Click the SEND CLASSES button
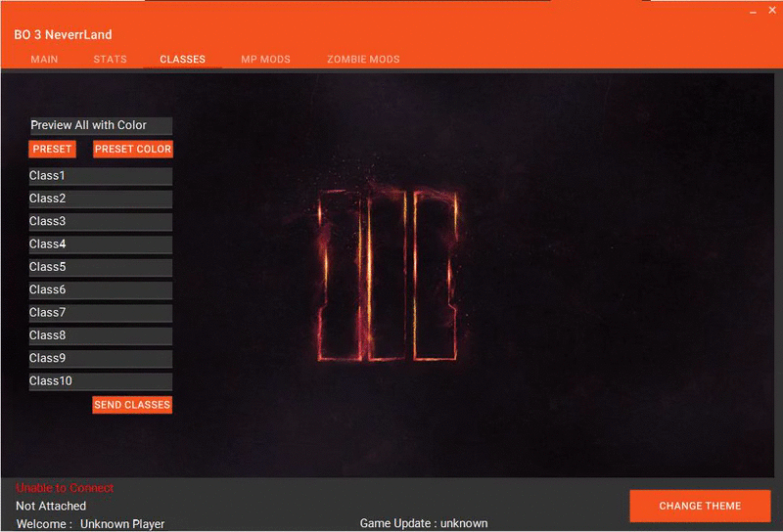Screen dimensions: 783x532 point(132,405)
